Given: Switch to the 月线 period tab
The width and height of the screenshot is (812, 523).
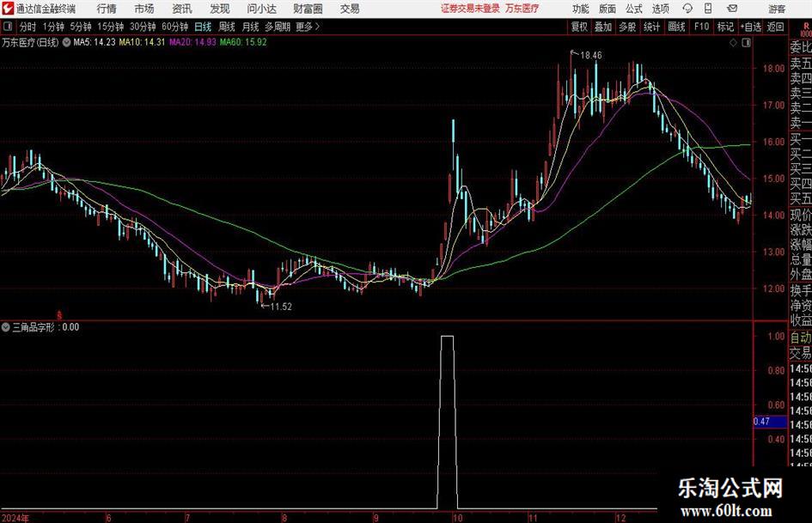Looking at the screenshot, I should 251,27.
